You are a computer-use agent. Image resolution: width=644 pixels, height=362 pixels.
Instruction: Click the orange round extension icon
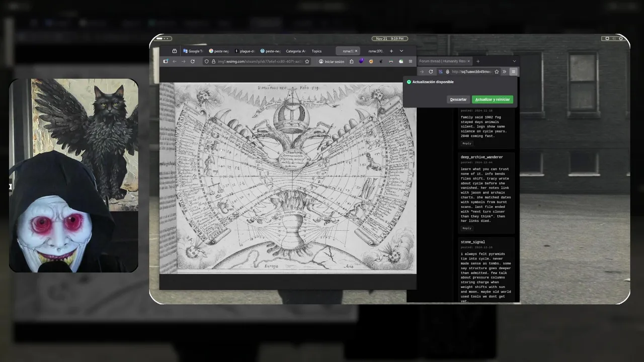[x=371, y=61]
